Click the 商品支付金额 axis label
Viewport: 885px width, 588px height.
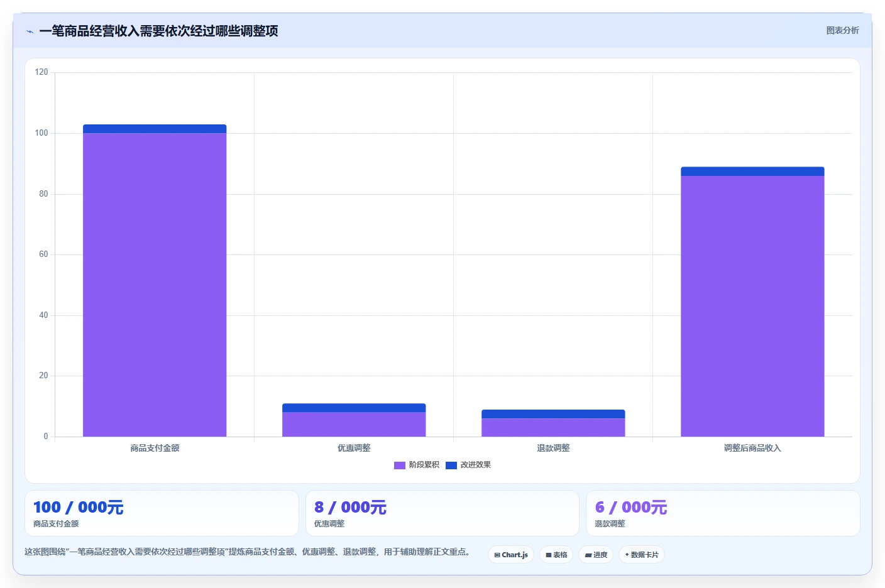coord(155,448)
